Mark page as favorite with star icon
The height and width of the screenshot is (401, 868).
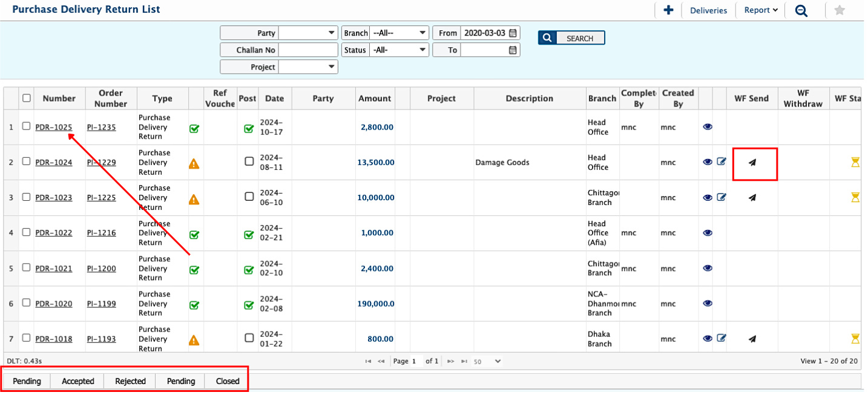(839, 10)
